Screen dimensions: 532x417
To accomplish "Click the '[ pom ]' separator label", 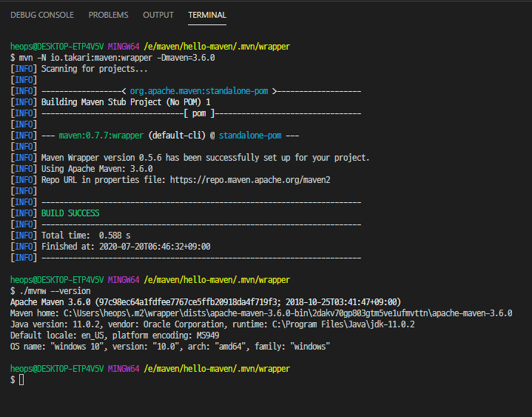I will 199,113.
